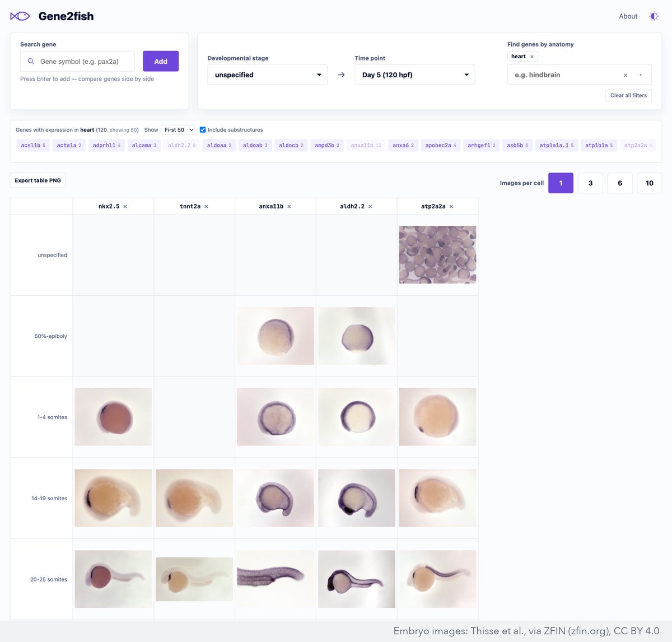Image resolution: width=672 pixels, height=642 pixels.
Task: Click the Add gene button
Action: (161, 61)
